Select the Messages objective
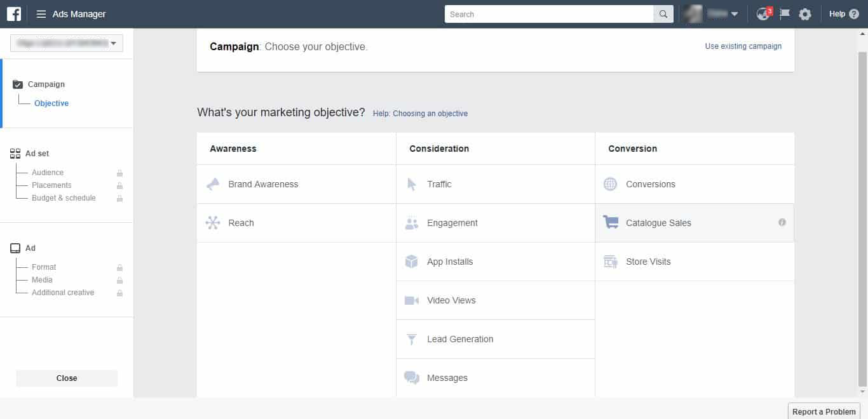The height and width of the screenshot is (419, 868). coord(496,378)
